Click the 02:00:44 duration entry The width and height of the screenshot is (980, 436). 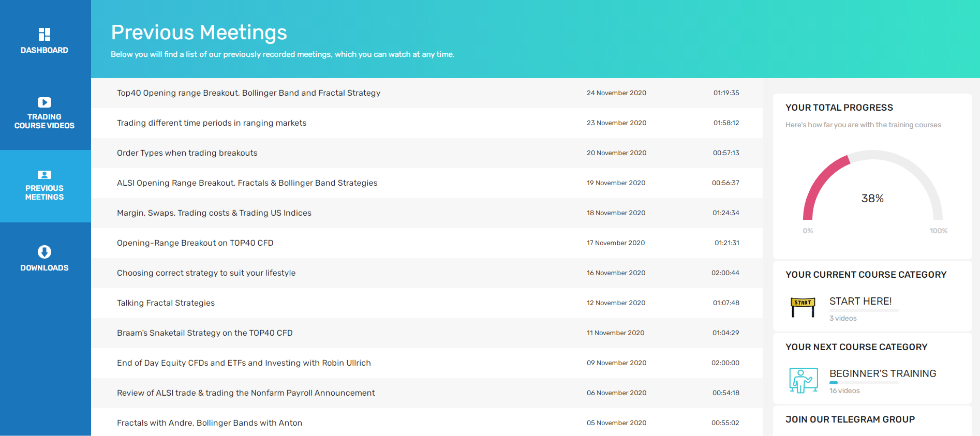(725, 273)
